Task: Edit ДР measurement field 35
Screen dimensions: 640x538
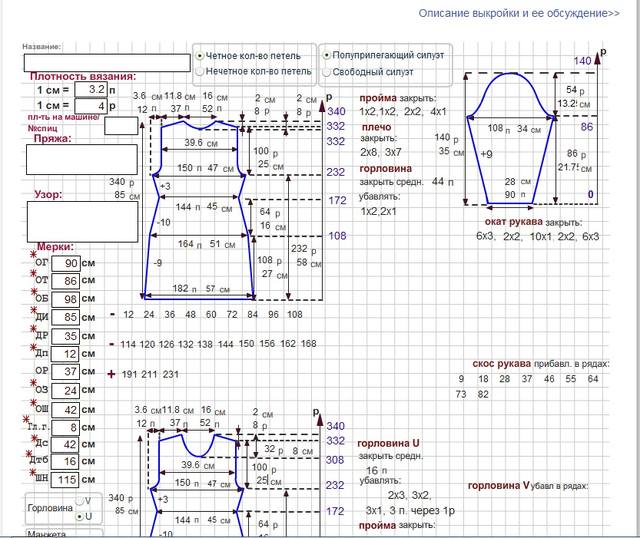Action: pyautogui.click(x=66, y=336)
